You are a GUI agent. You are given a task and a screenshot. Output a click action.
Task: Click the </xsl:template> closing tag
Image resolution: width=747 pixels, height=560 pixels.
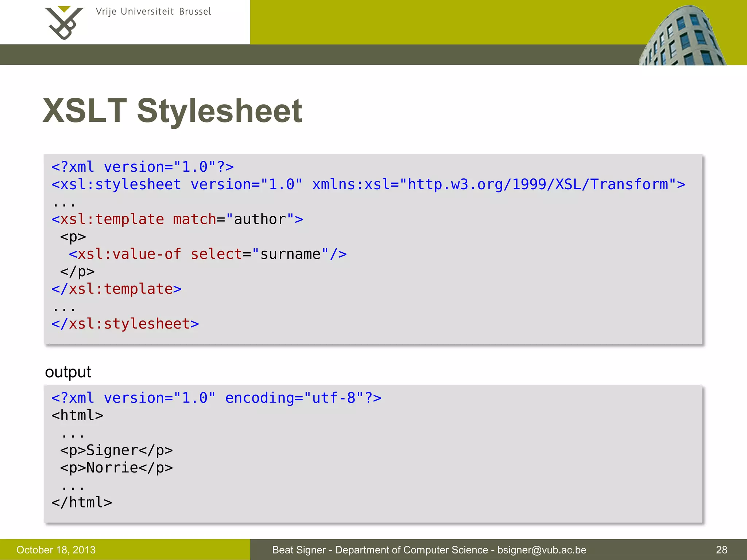(116, 289)
